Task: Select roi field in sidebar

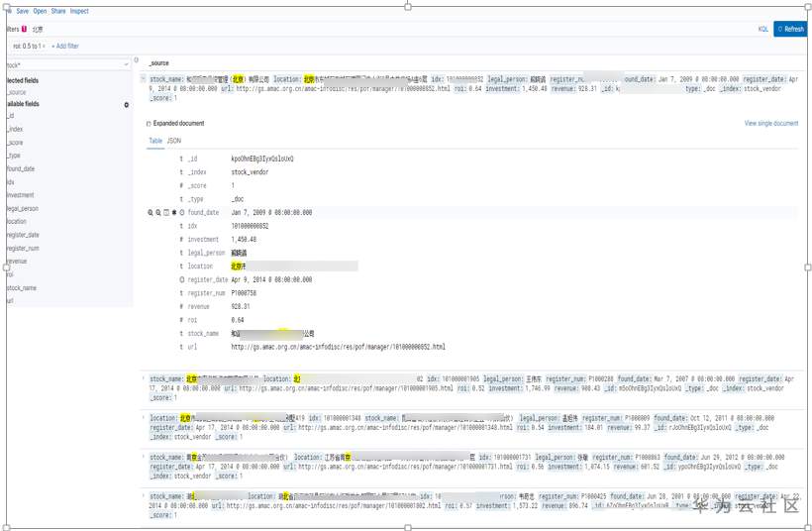Action: coord(10,274)
